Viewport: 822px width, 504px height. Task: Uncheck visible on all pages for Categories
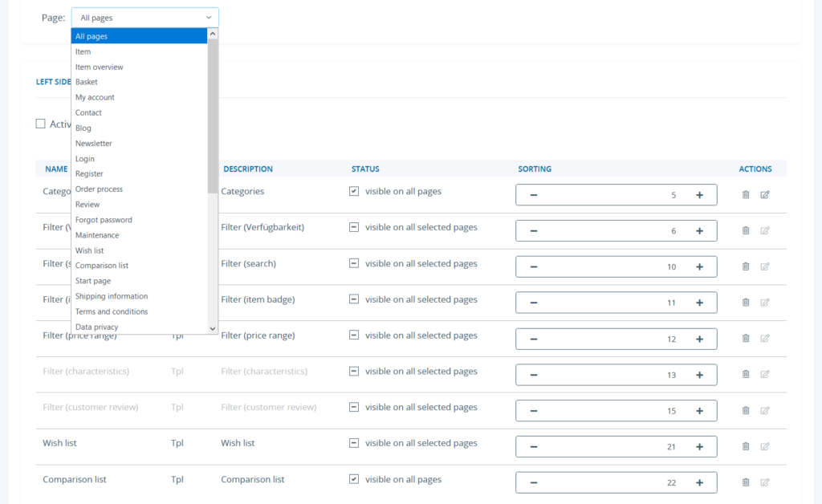(354, 191)
